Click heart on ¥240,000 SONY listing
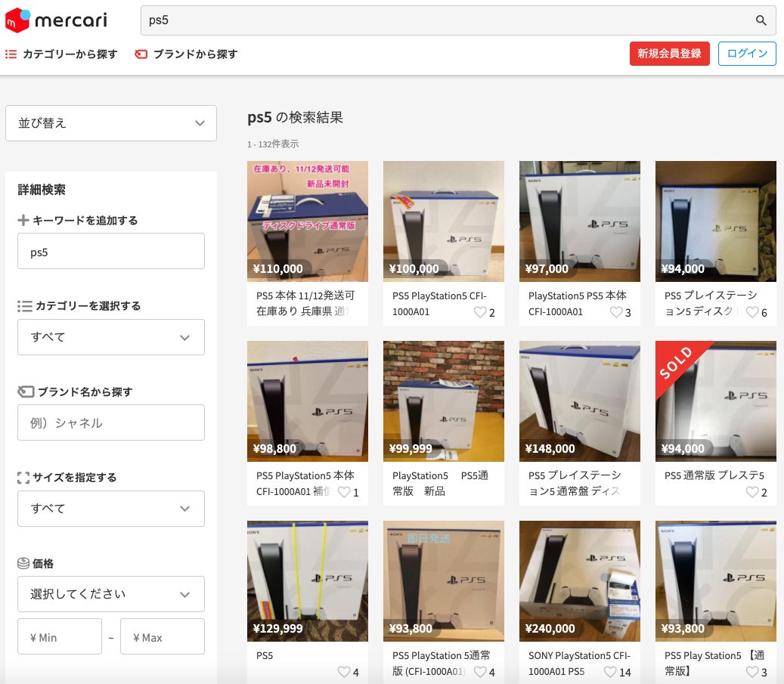The width and height of the screenshot is (784, 684). [x=609, y=672]
